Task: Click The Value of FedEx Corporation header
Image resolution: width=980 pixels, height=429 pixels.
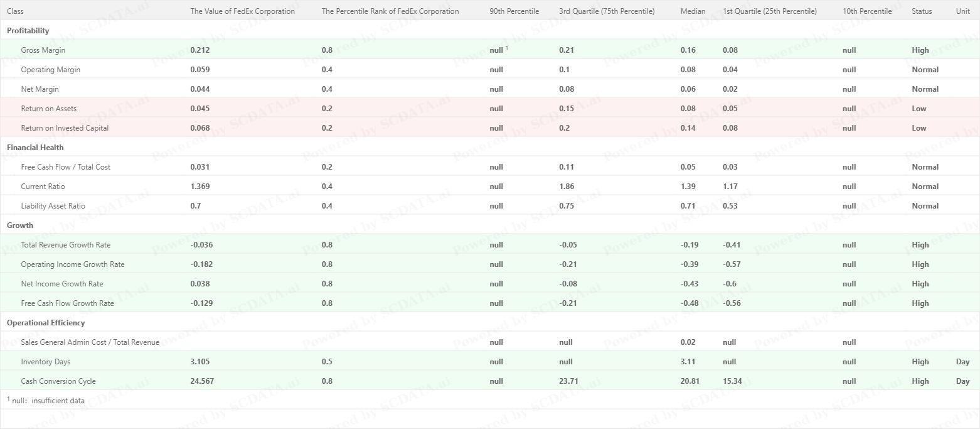Action: (242, 11)
